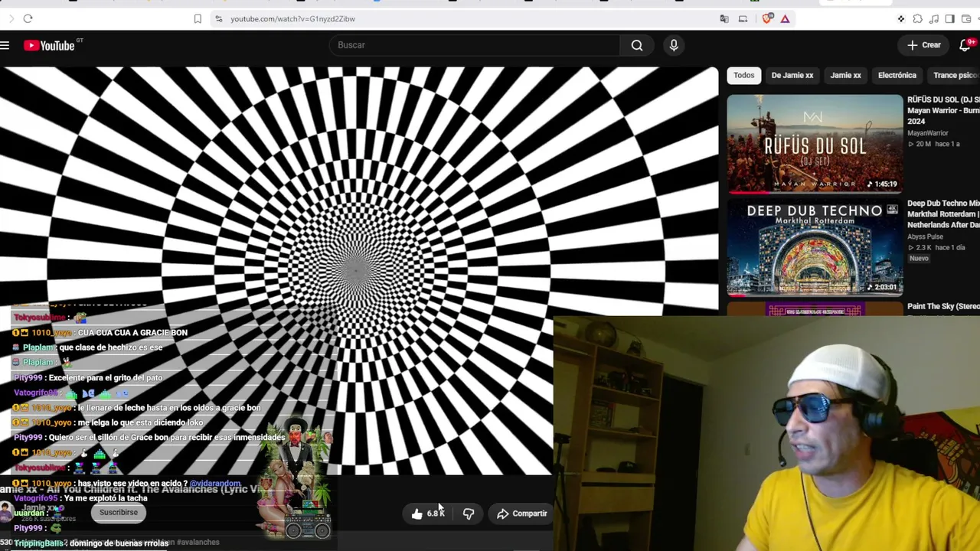View site information next to the URL
The width and height of the screenshot is (980, 551).
218,18
